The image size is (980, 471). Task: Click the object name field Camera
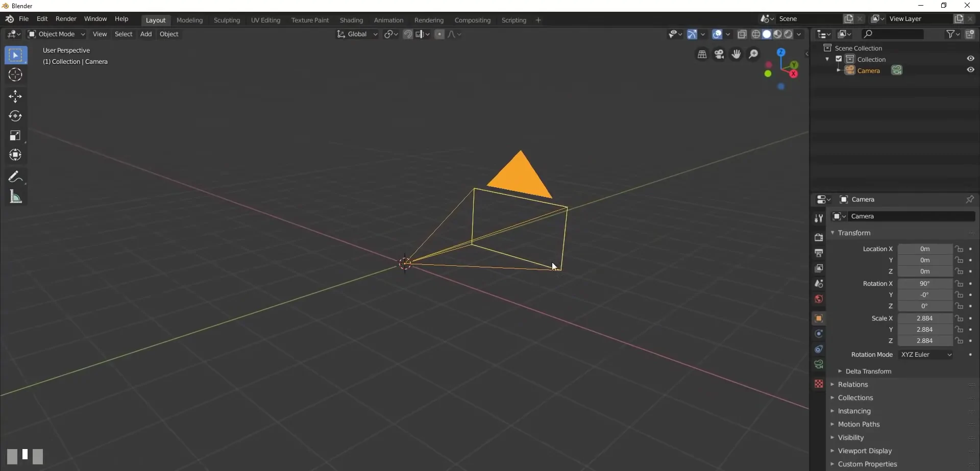(x=912, y=216)
